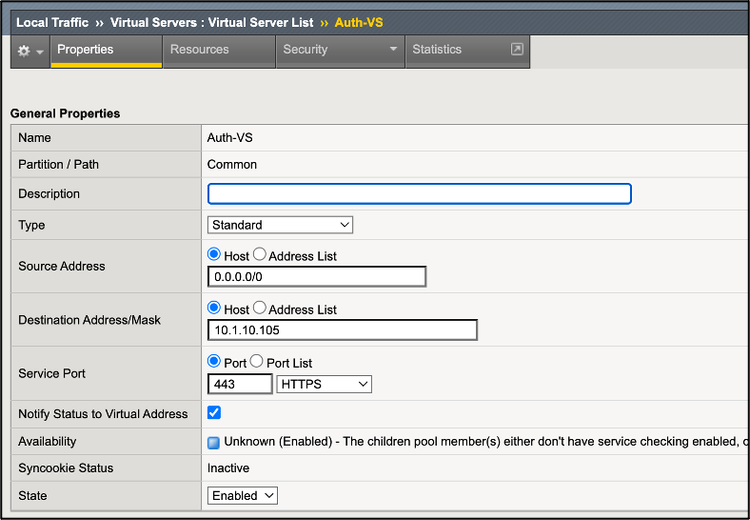This screenshot has width=750, height=520.
Task: Open the Type dropdown showing Standard
Action: (x=280, y=225)
